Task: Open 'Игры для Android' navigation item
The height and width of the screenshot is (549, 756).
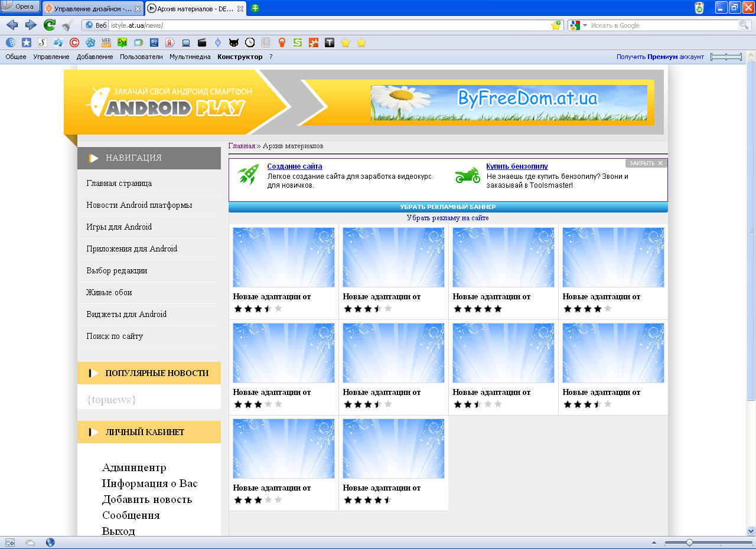Action: (x=119, y=227)
